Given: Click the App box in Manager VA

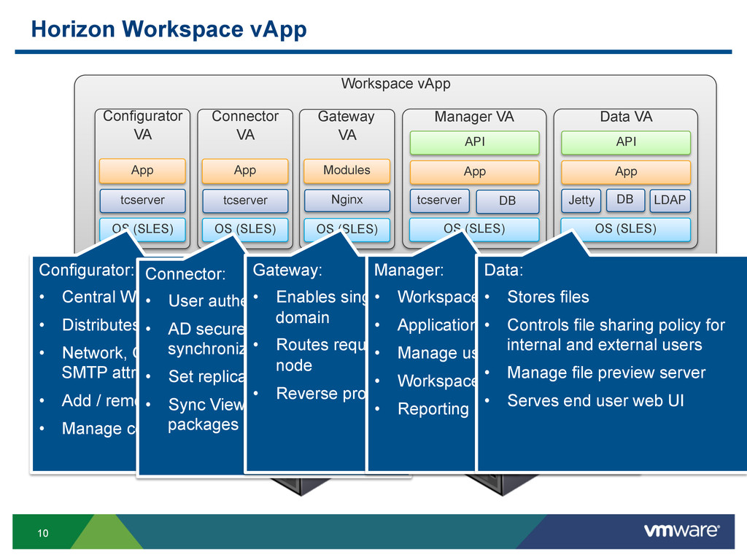Looking at the screenshot, I should click(474, 172).
